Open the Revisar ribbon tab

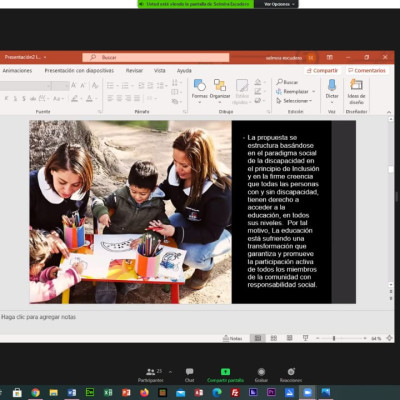[134, 71]
